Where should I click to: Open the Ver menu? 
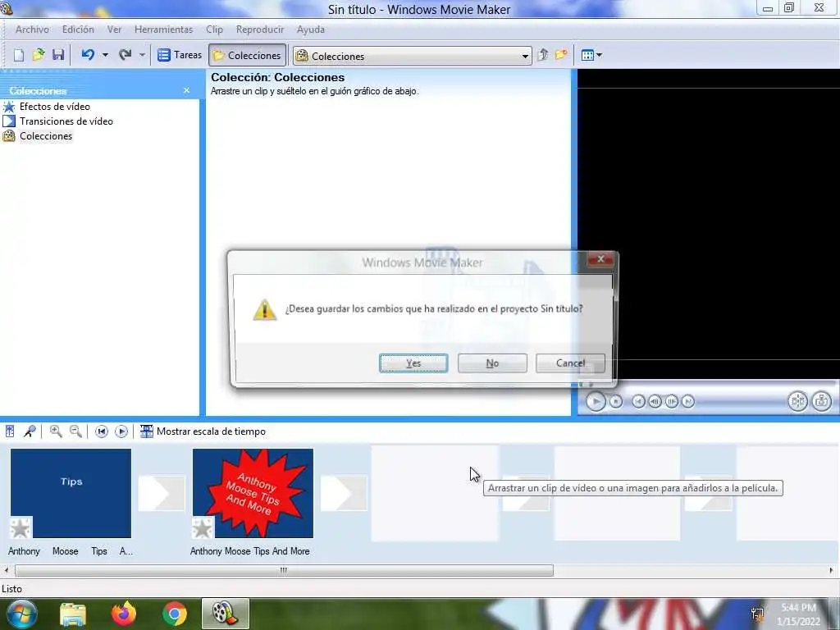point(114,30)
